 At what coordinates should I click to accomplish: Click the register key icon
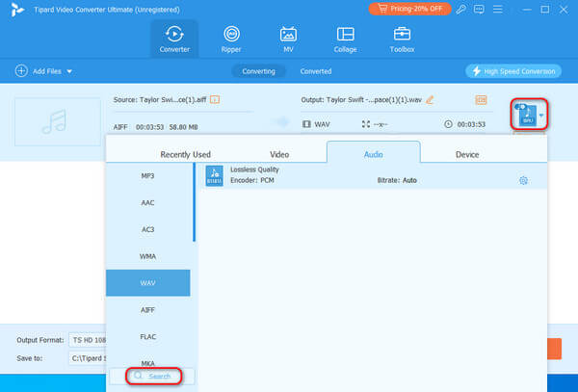(x=460, y=10)
